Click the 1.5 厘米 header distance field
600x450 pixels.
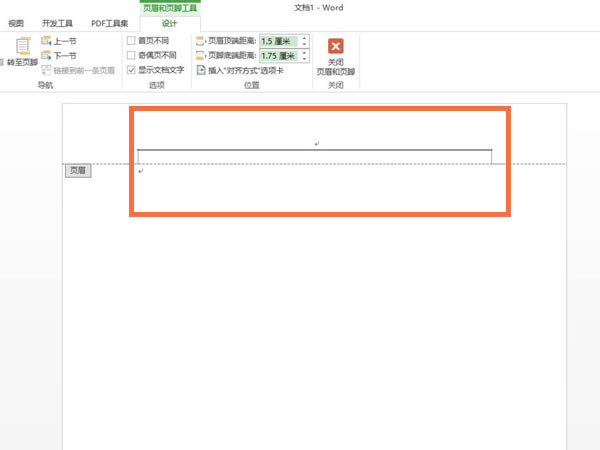[279, 41]
